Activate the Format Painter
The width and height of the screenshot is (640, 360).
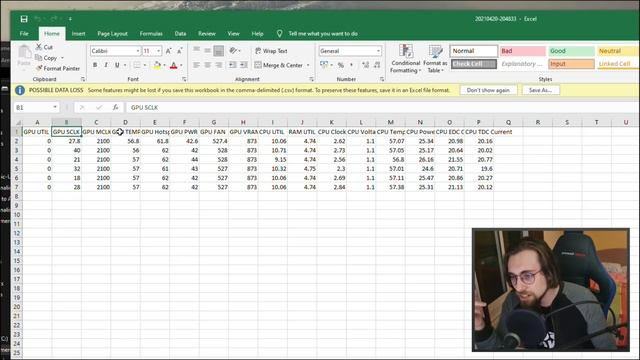click(58, 68)
